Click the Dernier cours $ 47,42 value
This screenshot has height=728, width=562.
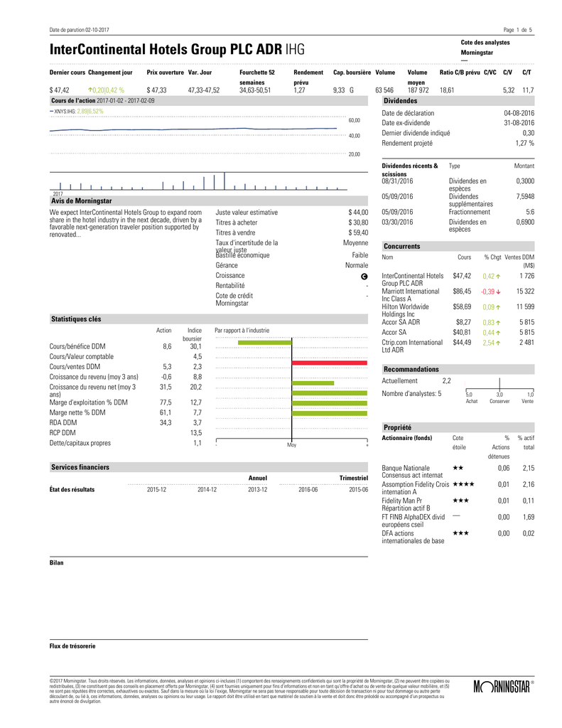(60, 90)
